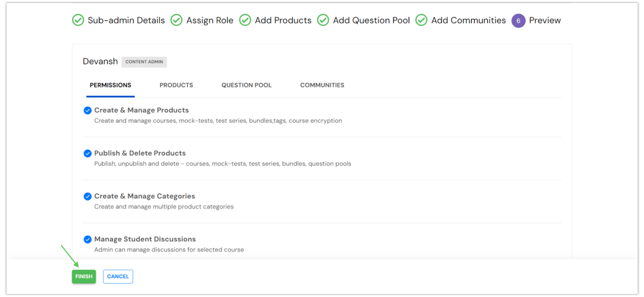This screenshot has height=297, width=644.
Task: Click the FINISH button
Action: click(x=84, y=276)
